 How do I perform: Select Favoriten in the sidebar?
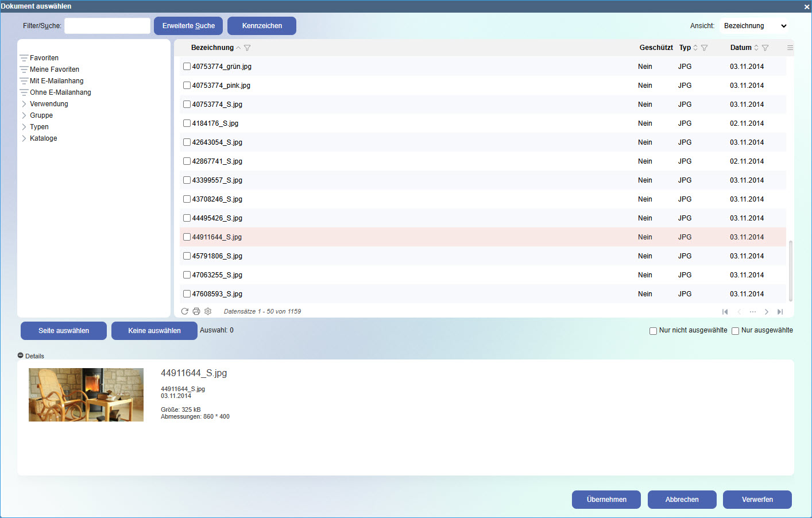click(x=44, y=58)
